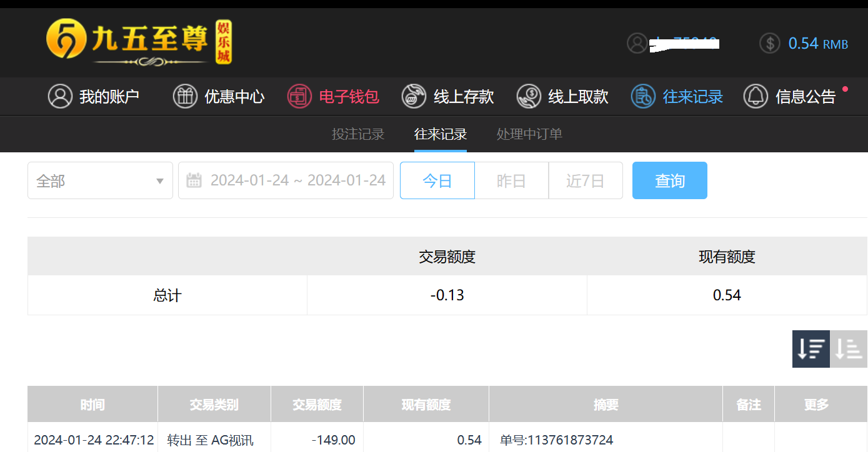This screenshot has width=868, height=452.
Task: Click the 交易类别 column header
Action: click(214, 405)
